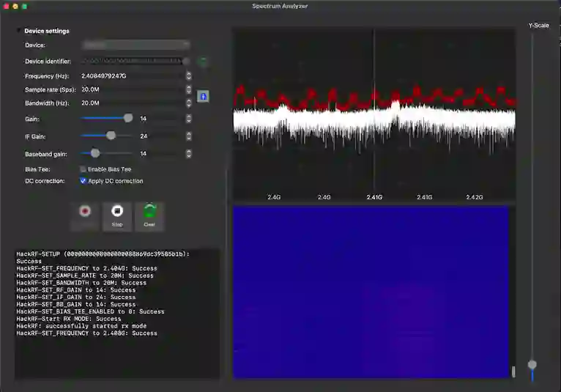The image size is (561, 392).
Task: Open the Device dropdown
Action: click(135, 45)
